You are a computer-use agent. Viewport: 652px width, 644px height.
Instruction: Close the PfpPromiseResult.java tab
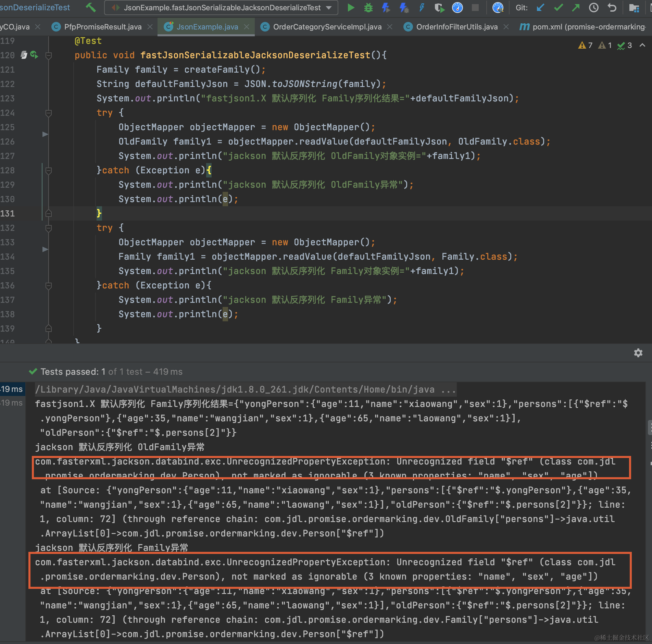pyautogui.click(x=150, y=27)
